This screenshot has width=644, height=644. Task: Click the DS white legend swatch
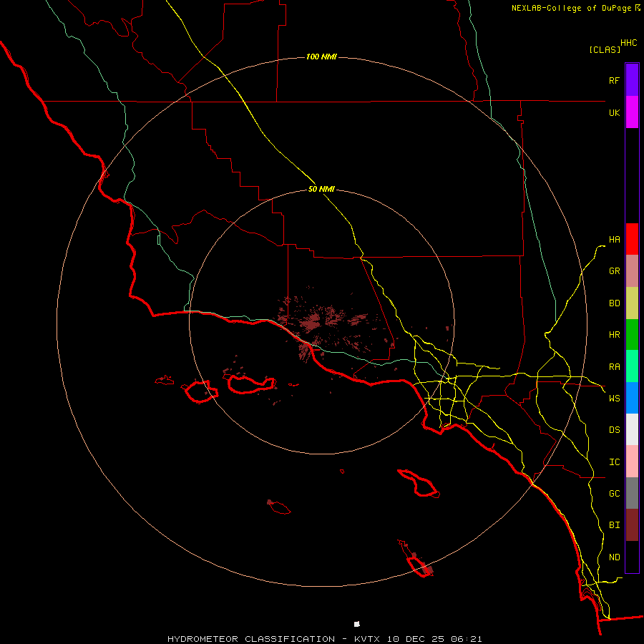click(632, 429)
